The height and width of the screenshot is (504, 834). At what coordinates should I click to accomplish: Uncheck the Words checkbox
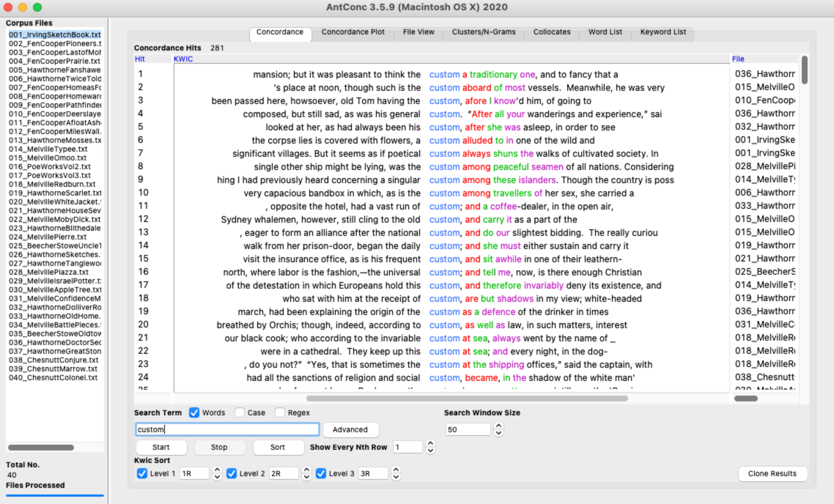(x=194, y=413)
